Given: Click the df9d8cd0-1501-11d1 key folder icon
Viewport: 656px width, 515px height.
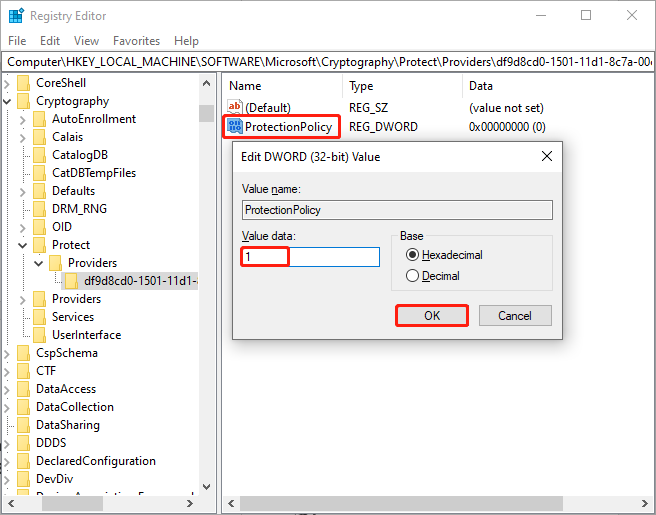Looking at the screenshot, I should point(71,281).
